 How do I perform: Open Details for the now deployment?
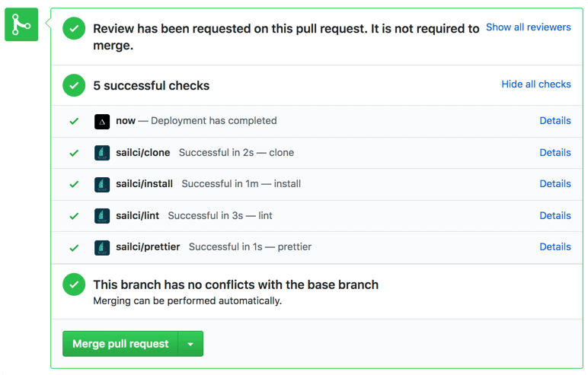[x=555, y=121]
